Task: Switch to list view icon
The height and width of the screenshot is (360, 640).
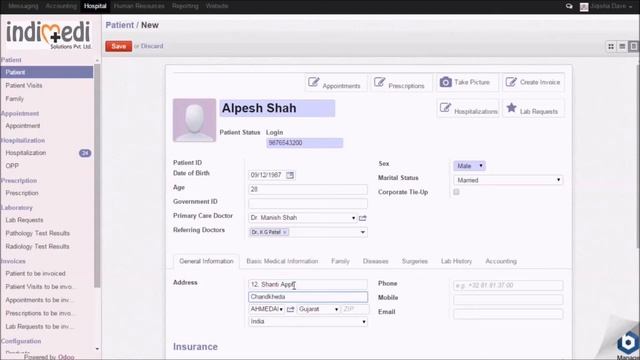Action: 622,47
